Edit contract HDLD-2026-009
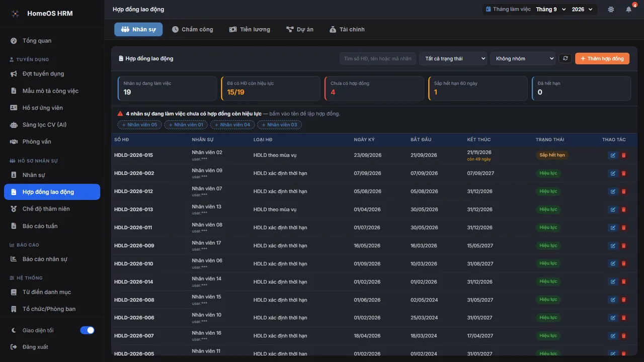This screenshot has width=644, height=362. point(613,246)
